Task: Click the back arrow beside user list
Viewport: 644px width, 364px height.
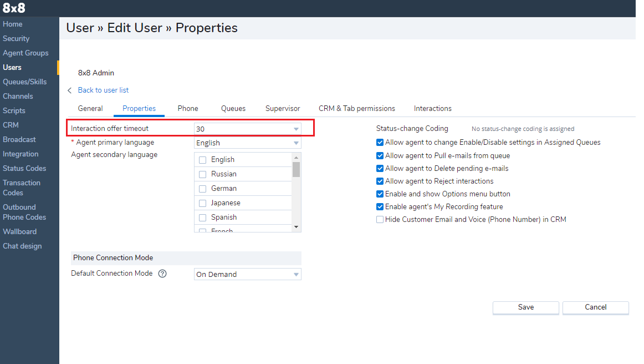Action: click(x=70, y=90)
